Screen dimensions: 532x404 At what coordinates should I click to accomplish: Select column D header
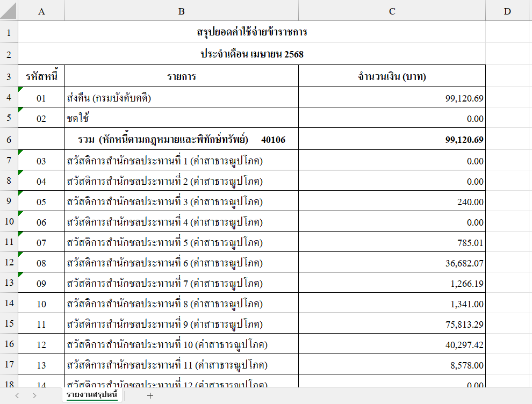(x=507, y=11)
